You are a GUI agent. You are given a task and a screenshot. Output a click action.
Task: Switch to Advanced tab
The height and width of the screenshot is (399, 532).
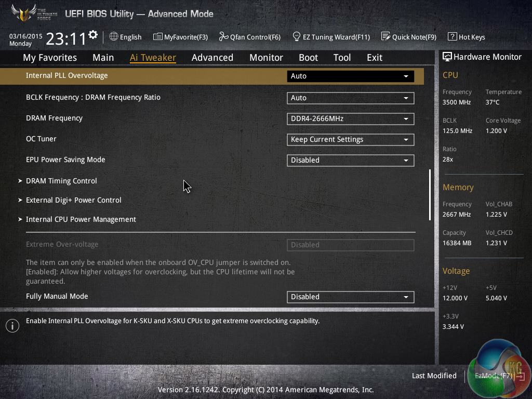click(x=212, y=58)
